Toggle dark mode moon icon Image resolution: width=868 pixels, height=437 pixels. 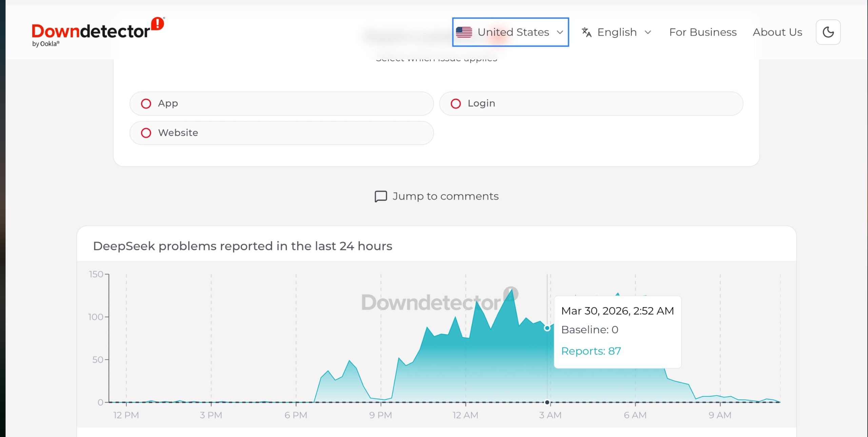828,32
